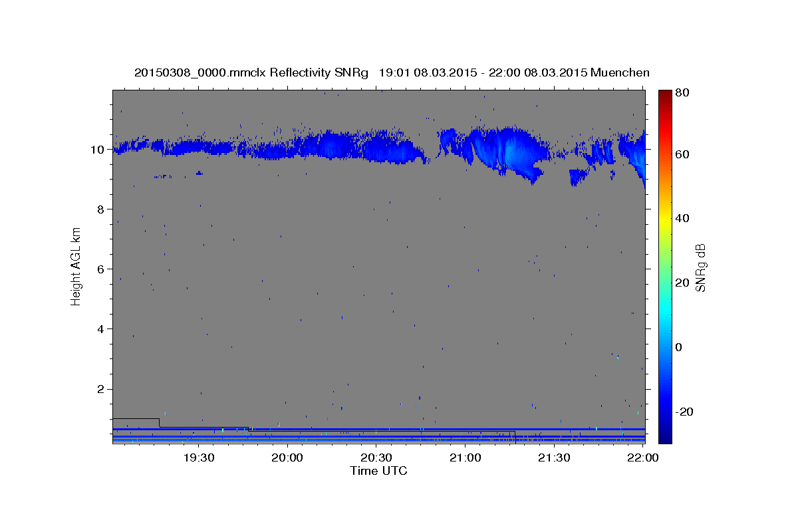Click the 21:30 time tick label
The image size is (798, 532).
pos(554,458)
